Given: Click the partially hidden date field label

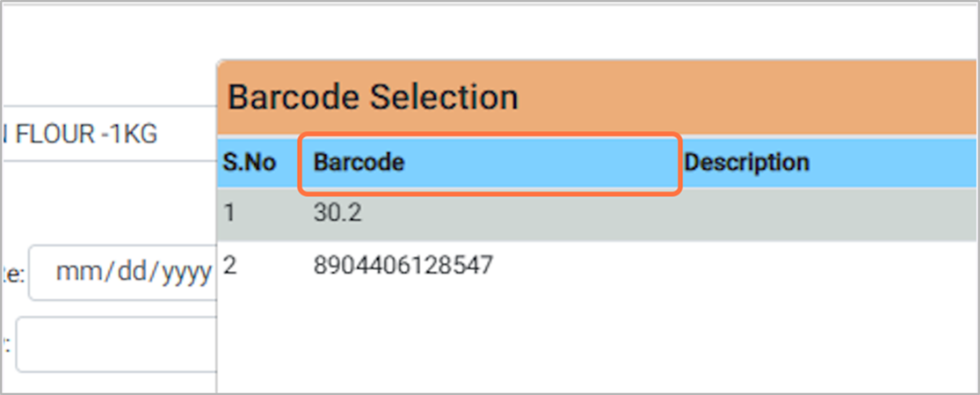Looking at the screenshot, I should pyautogui.click(x=12, y=274).
